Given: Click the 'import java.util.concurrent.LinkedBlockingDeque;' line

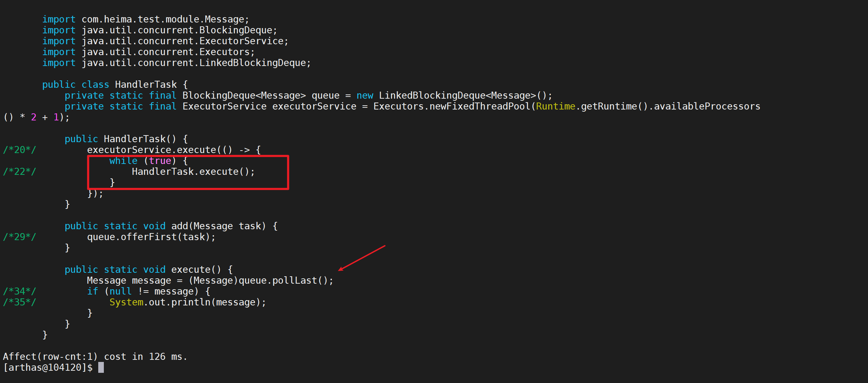Looking at the screenshot, I should coord(176,63).
